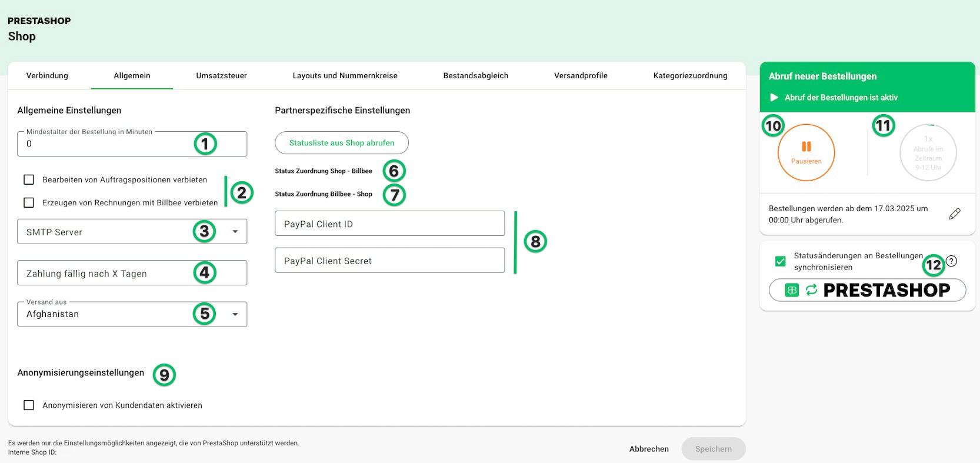Screen dimensions: 980x463
Task: Click the PRESTASHOP sync button
Action: pyautogui.click(x=868, y=290)
